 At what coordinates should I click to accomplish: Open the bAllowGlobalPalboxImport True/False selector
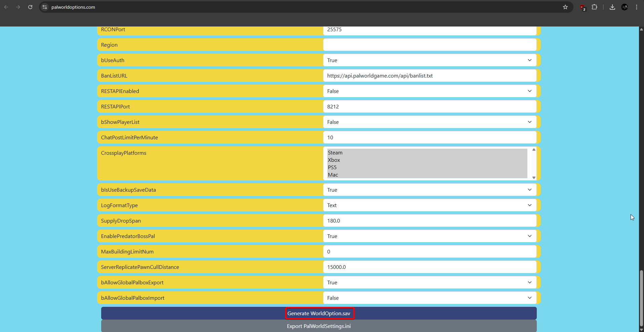point(430,298)
